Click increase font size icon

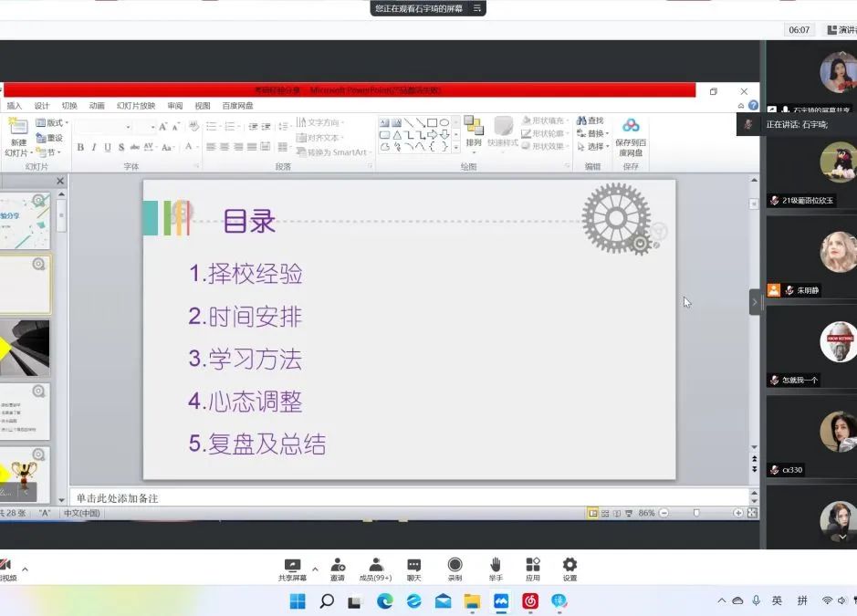coord(162,127)
